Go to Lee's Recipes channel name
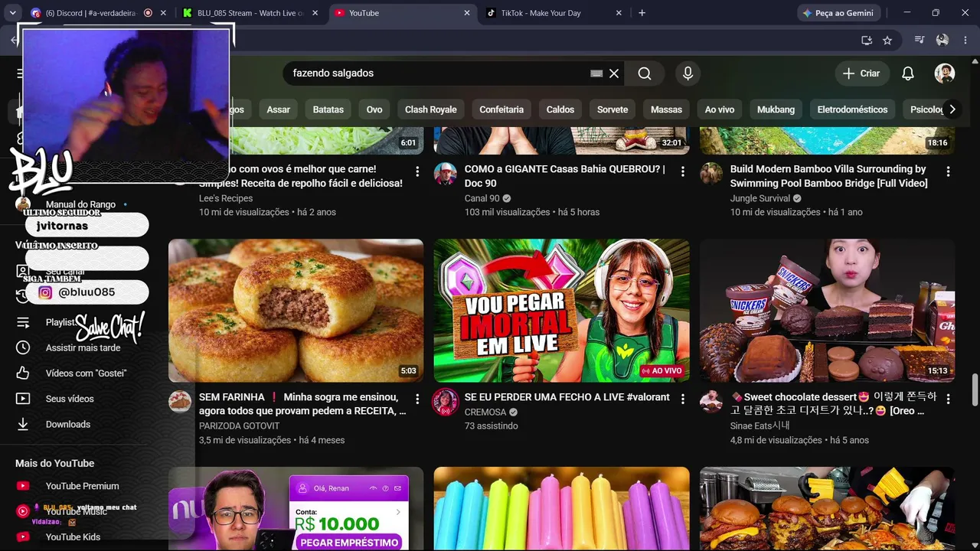Viewport: 980px width, 551px height. [x=226, y=198]
